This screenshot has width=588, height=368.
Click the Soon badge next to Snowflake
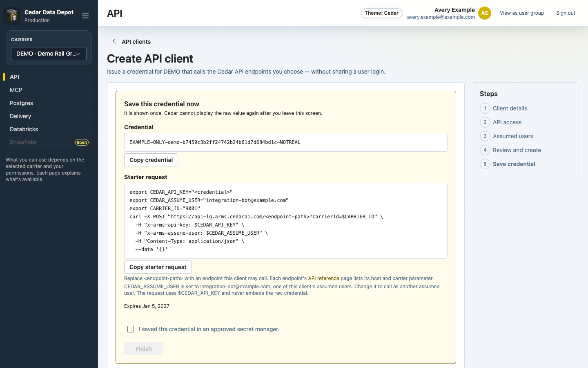[82, 142]
